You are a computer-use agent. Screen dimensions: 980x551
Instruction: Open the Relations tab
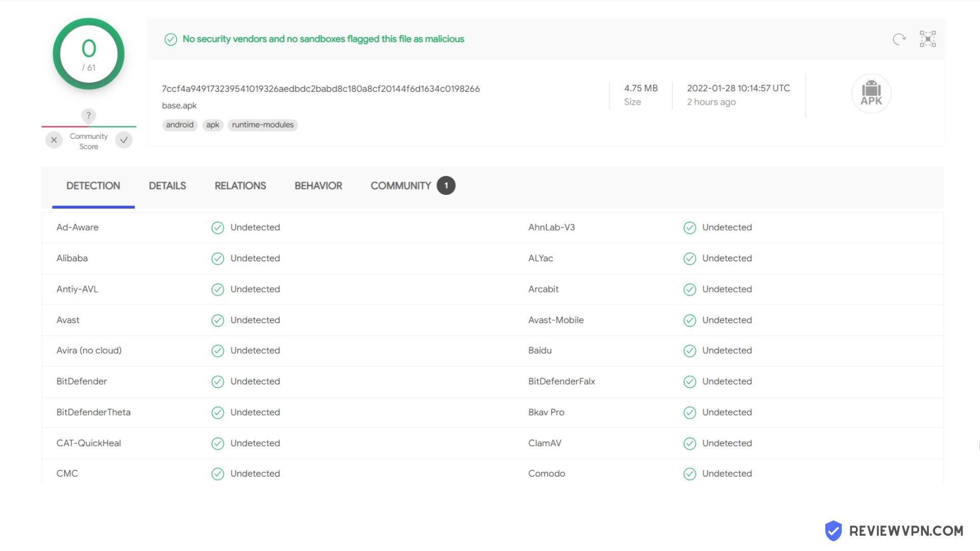click(x=240, y=186)
